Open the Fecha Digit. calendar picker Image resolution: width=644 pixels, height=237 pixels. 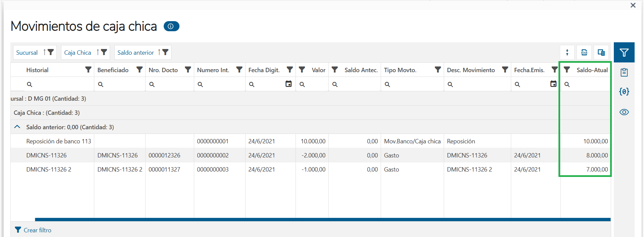pos(288,84)
